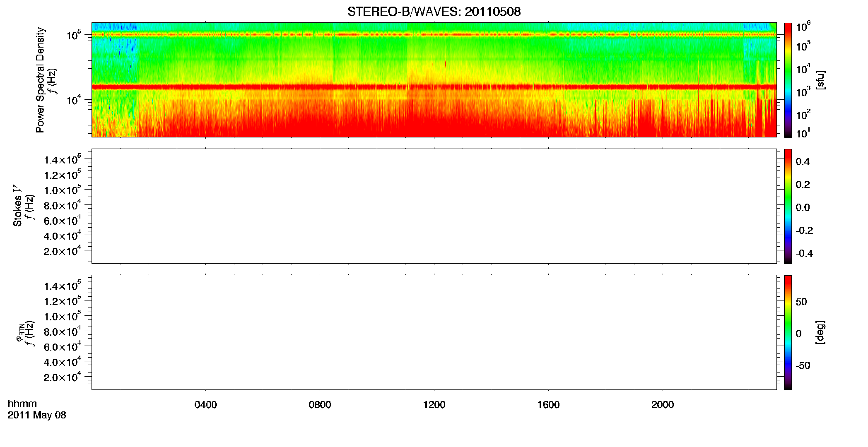Select the "2011 May 08" date label
868x447 pixels.
click(x=37, y=415)
